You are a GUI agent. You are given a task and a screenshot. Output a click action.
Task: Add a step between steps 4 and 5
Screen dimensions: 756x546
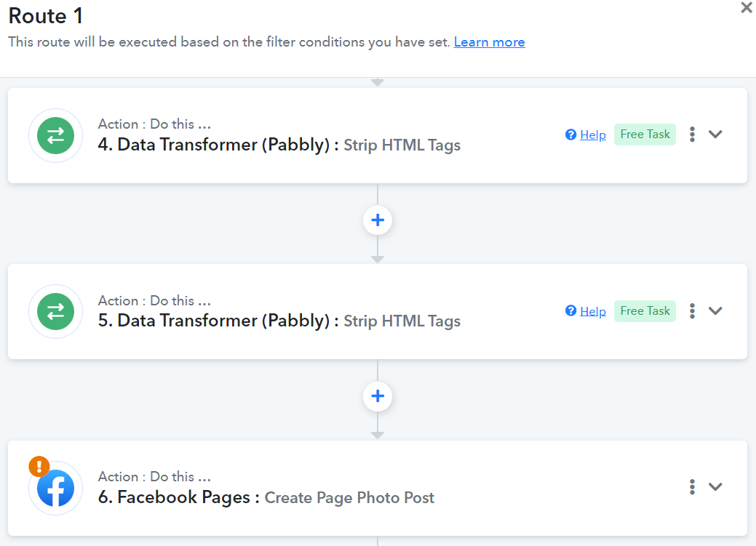(378, 220)
